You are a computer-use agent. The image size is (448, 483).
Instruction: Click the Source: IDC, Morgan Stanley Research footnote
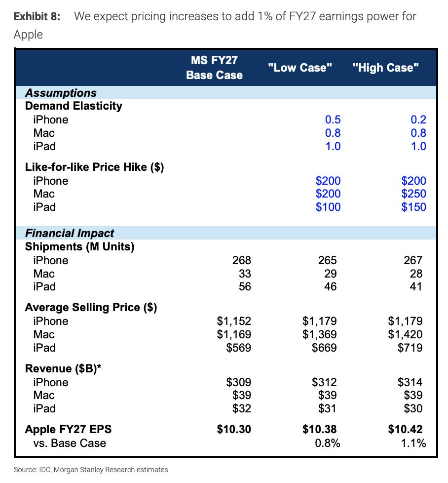tap(91, 470)
